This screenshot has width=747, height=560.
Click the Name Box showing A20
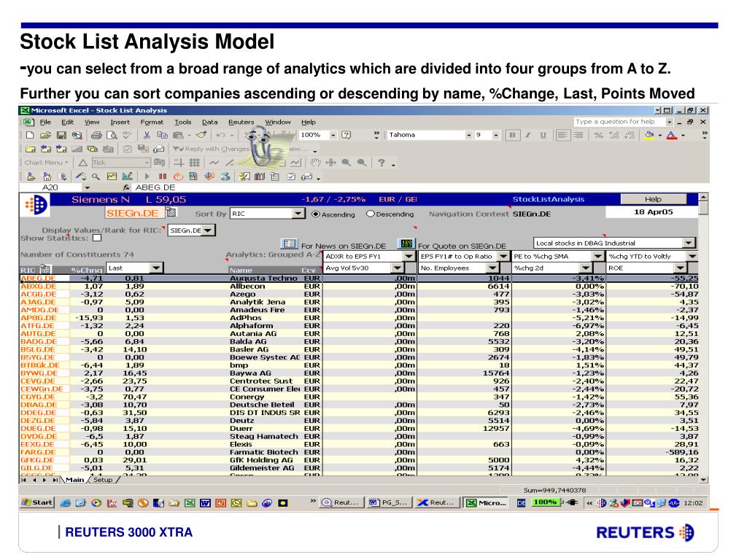pyautogui.click(x=50, y=187)
